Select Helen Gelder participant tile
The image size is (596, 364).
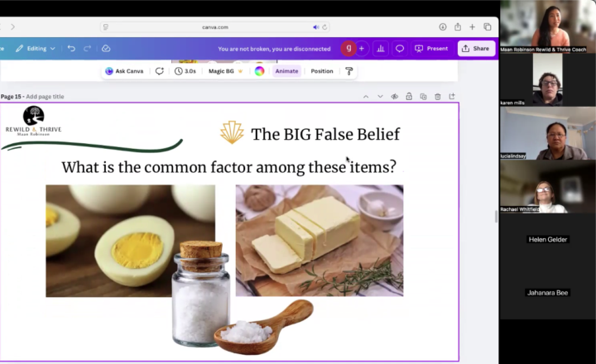(548, 239)
